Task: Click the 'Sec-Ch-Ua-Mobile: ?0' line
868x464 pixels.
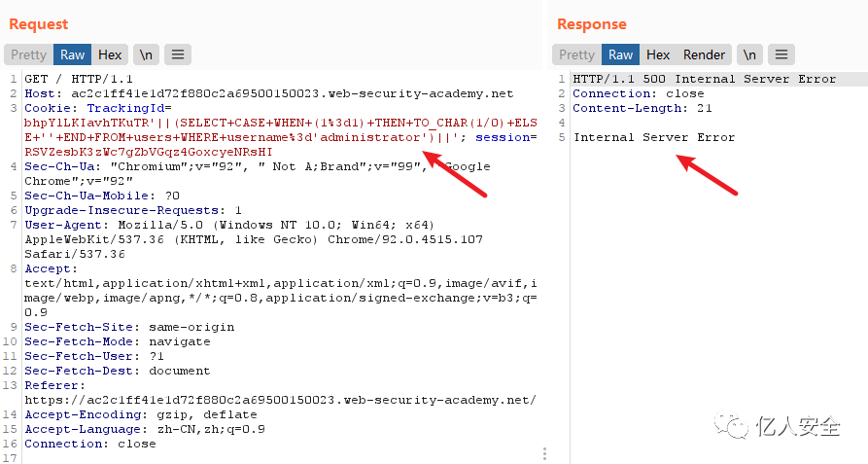Action: (102, 196)
